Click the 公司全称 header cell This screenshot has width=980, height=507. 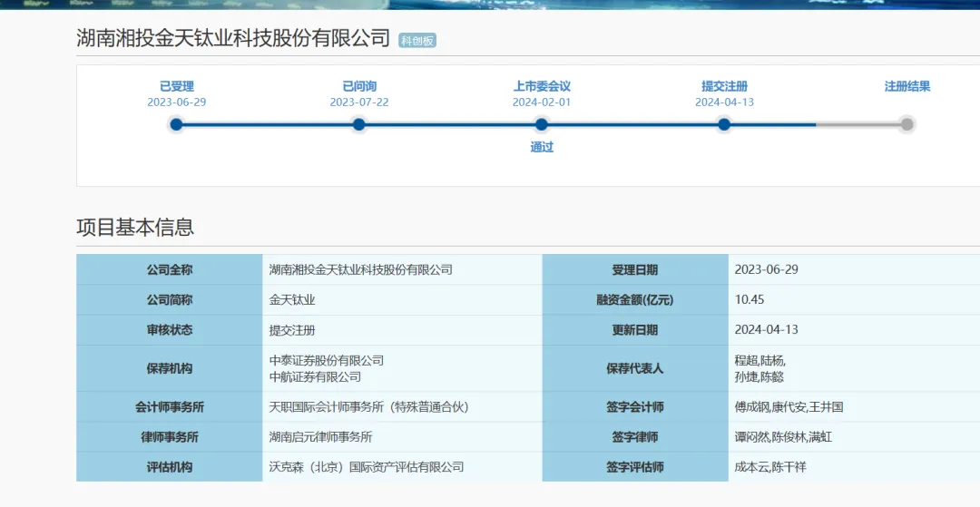click(170, 269)
